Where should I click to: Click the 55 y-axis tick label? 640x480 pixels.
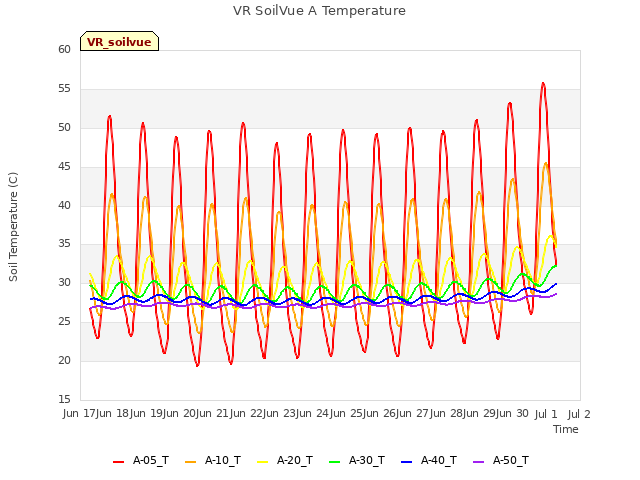coord(64,89)
